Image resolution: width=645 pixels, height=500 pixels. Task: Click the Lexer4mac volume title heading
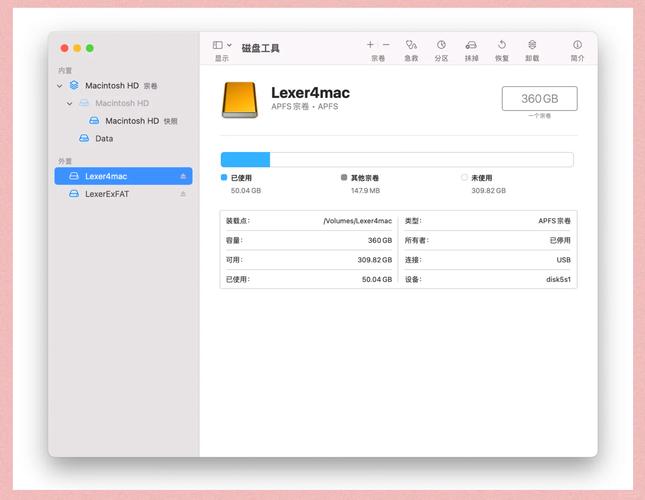pyautogui.click(x=311, y=93)
